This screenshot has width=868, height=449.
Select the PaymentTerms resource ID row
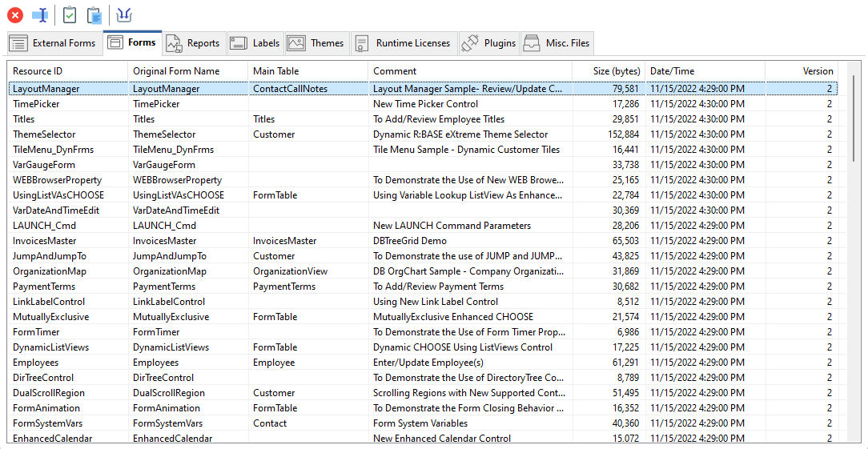pos(423,287)
